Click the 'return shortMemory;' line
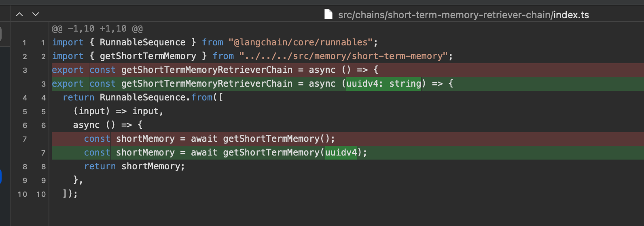644x226 pixels. click(x=134, y=166)
